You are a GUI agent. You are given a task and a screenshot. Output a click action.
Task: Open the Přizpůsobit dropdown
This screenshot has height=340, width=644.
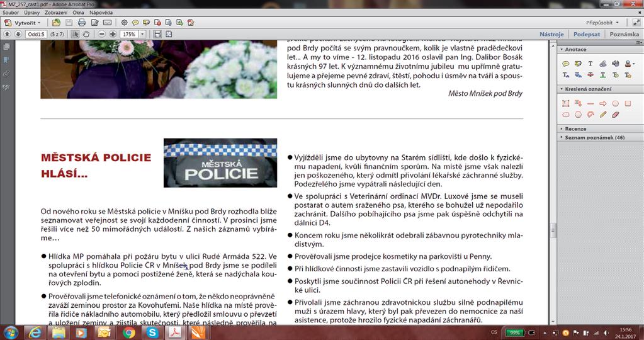point(602,23)
